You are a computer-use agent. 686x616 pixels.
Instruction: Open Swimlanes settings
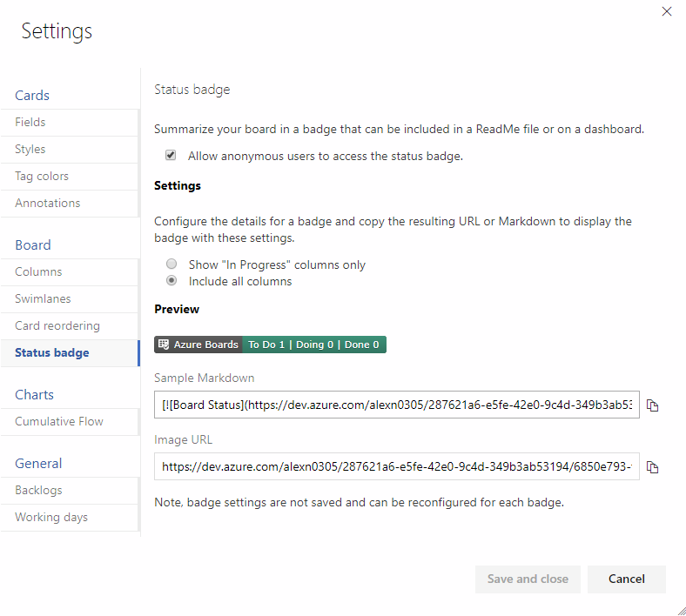point(43,299)
